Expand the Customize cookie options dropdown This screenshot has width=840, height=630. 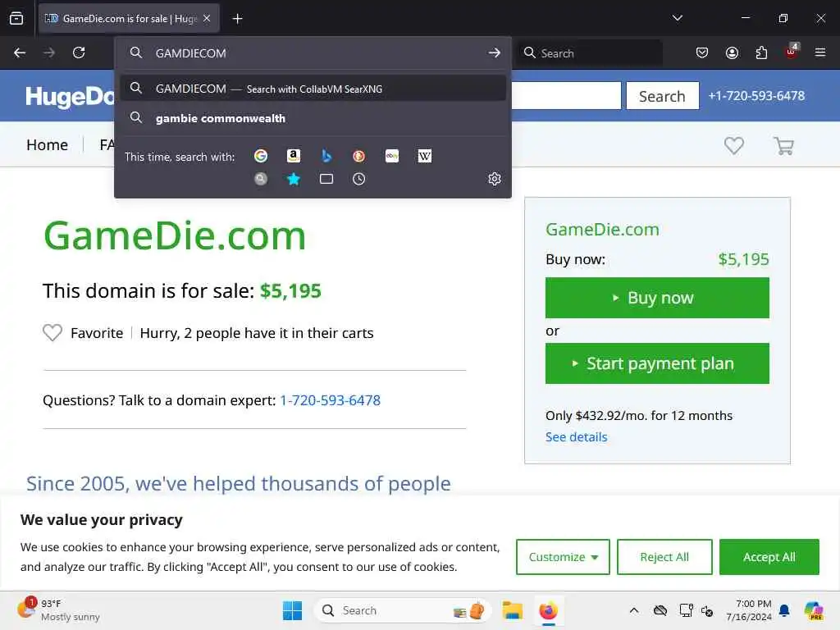click(x=563, y=557)
